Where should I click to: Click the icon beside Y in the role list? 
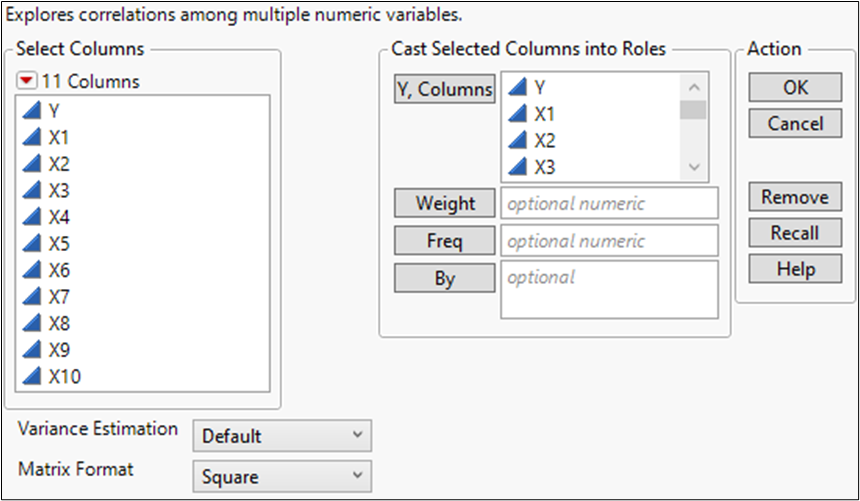[518, 88]
